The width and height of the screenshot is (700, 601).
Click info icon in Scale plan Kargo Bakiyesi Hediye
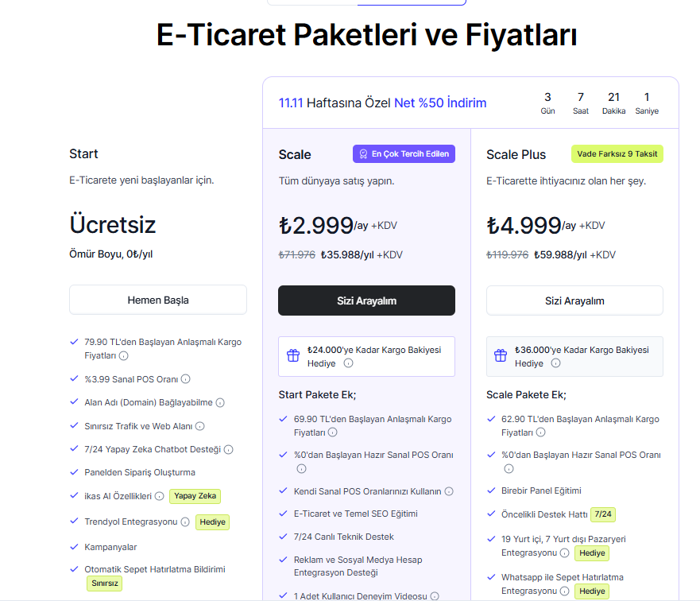coord(348,363)
